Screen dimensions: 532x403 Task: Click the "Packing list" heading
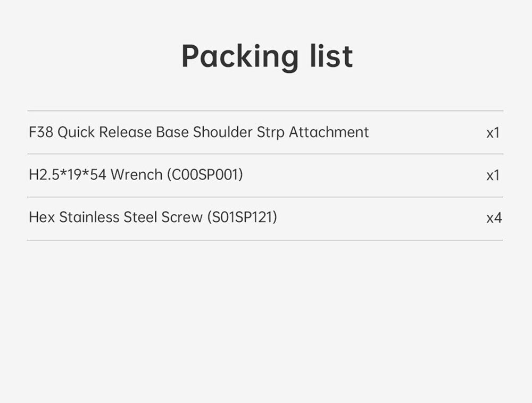tap(267, 56)
